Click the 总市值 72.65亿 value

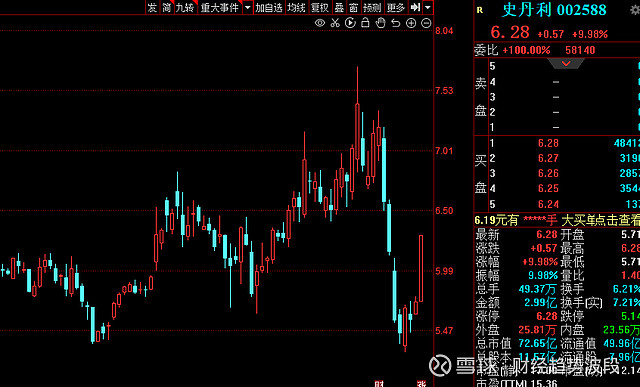(x=538, y=343)
